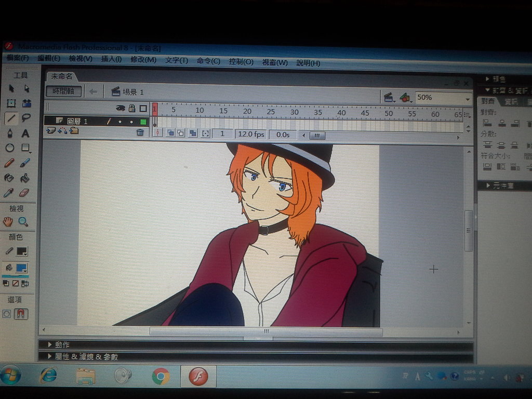The image size is (532, 399).
Task: Lock layer 圖層 1 via its lock dot
Action: pos(131,122)
